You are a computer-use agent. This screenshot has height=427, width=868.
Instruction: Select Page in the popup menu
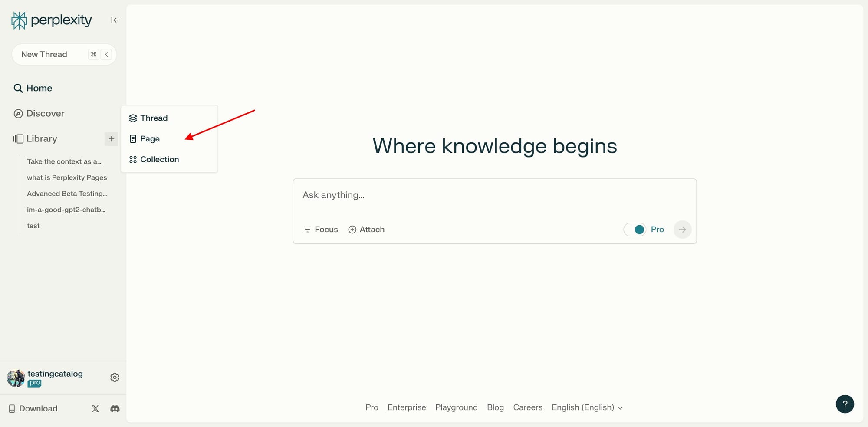(x=150, y=138)
